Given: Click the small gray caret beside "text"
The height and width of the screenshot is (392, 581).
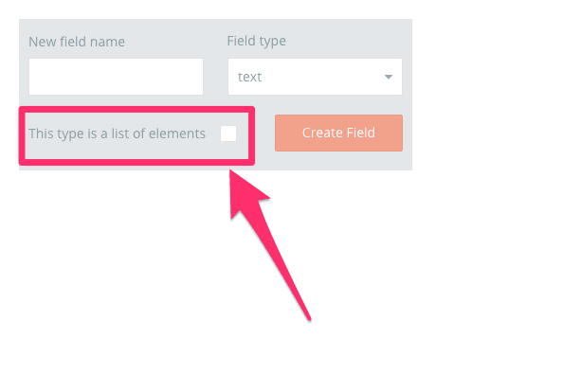Looking at the screenshot, I should pos(389,78).
